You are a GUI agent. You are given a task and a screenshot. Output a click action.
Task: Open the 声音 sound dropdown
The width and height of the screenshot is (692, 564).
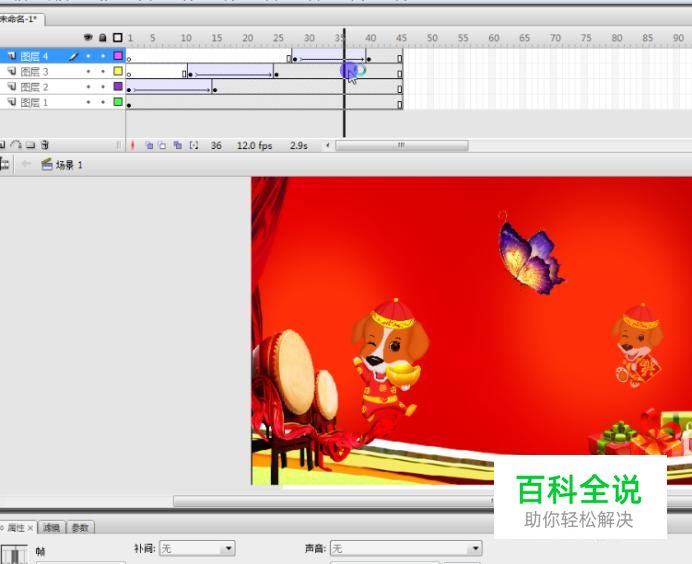pyautogui.click(x=406, y=549)
